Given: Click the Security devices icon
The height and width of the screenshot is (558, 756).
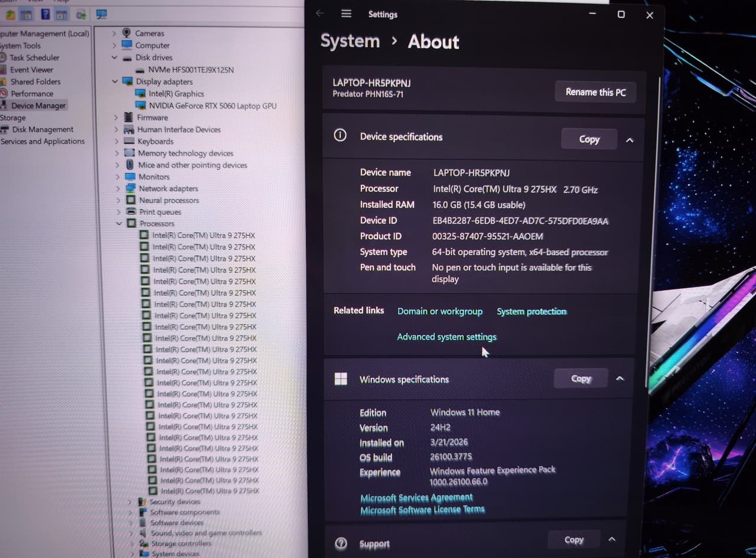Looking at the screenshot, I should (142, 501).
